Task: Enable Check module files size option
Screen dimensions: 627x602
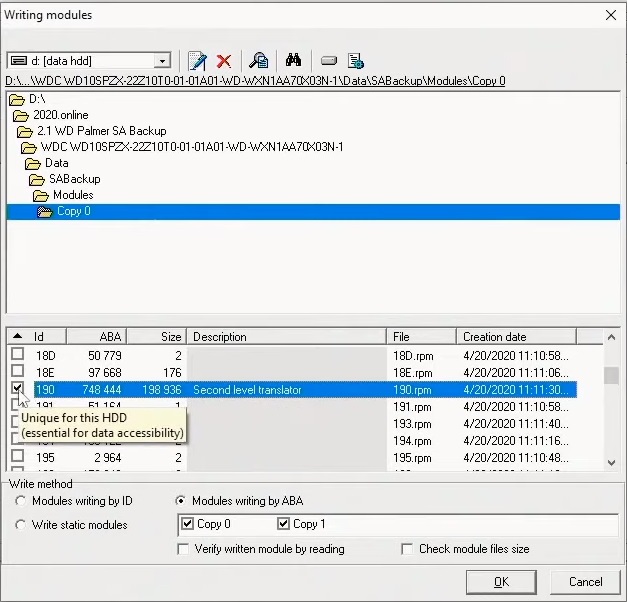Action: [407, 549]
